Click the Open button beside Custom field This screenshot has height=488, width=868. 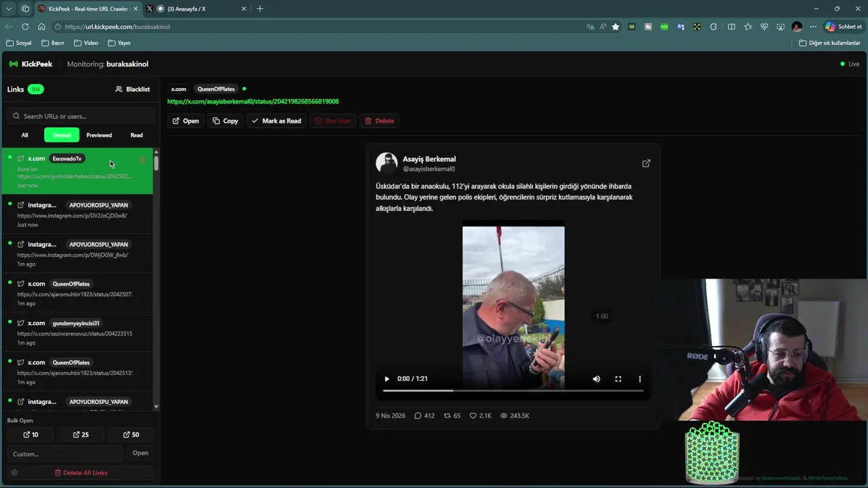[140, 453]
